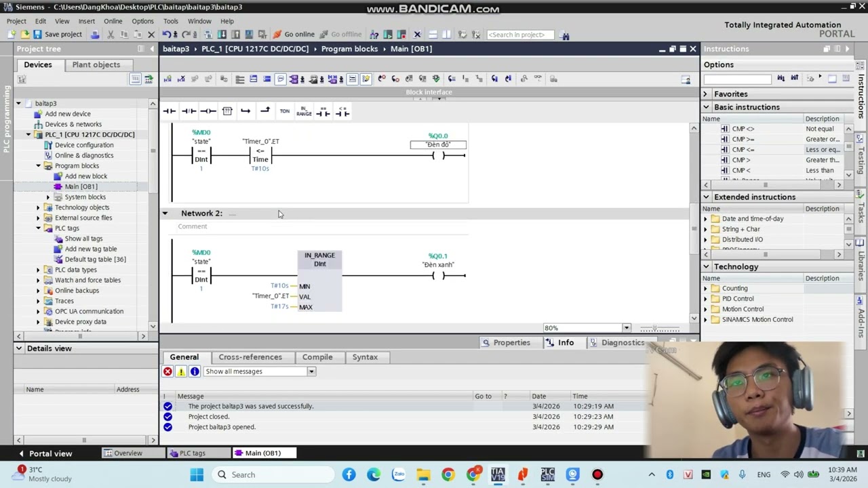
Task: Undo the last action with the toolbar arrow
Action: (166, 35)
